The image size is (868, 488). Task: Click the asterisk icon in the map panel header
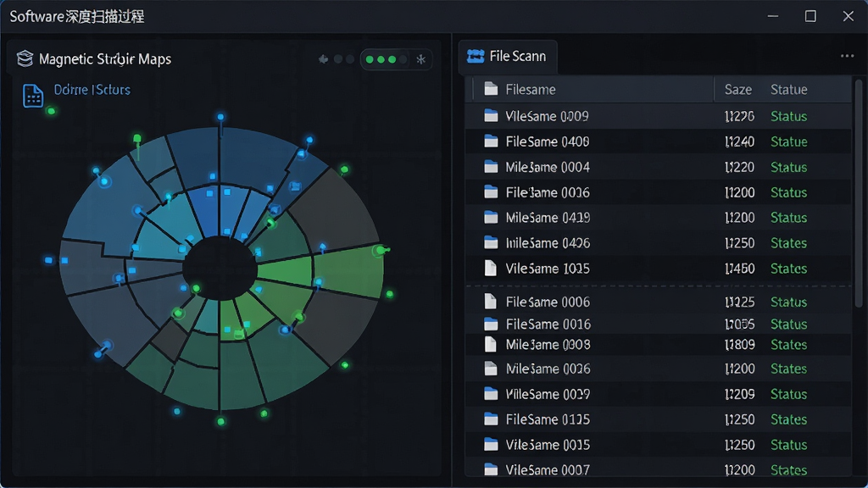(x=420, y=59)
